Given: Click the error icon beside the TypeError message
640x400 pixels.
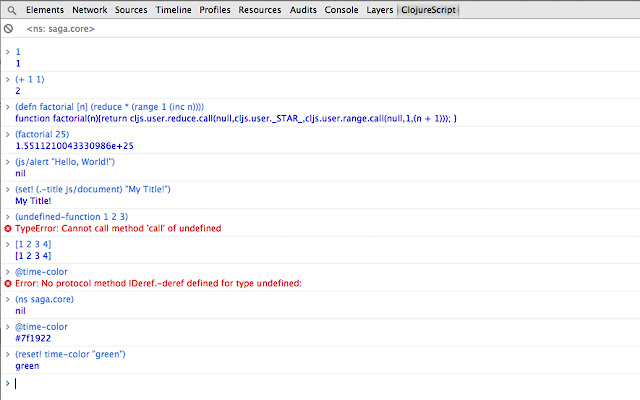Looking at the screenshot, I should click(x=8, y=229).
